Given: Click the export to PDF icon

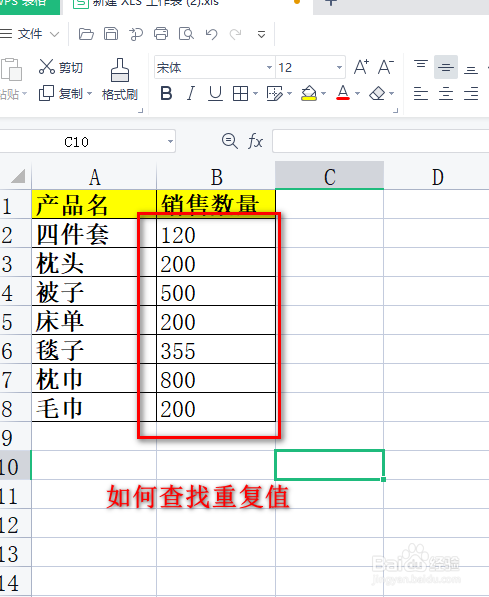Looking at the screenshot, I should 136,34.
